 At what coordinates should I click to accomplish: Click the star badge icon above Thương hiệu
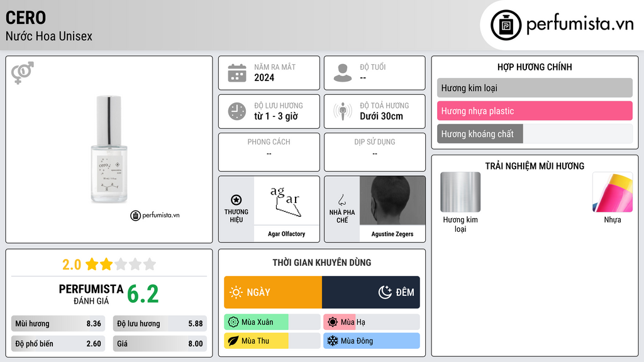point(236,200)
